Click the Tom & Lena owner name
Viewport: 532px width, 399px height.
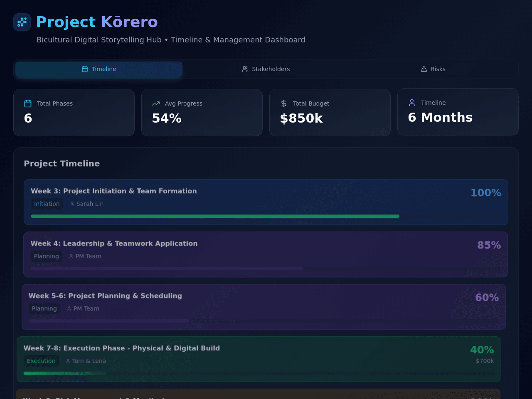(89, 361)
